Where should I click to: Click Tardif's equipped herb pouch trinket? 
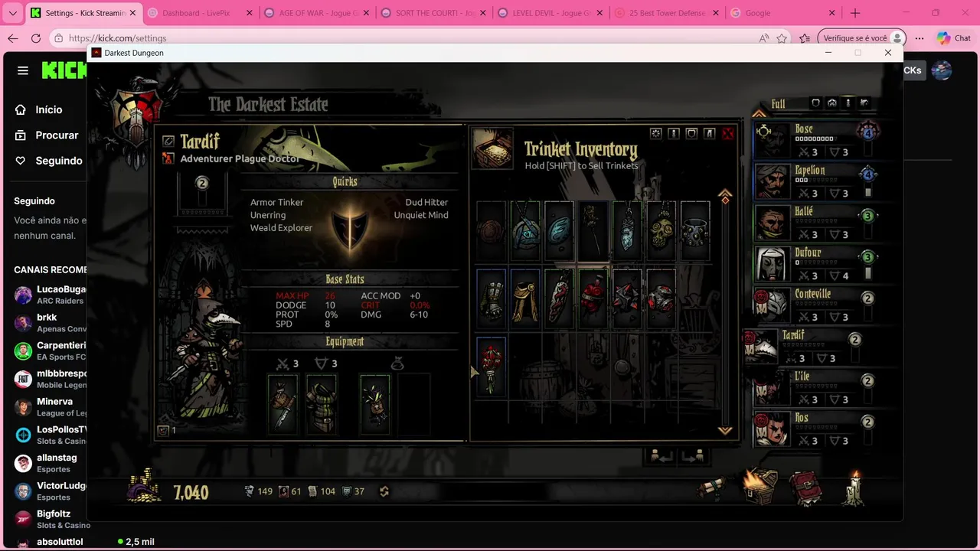(x=375, y=404)
